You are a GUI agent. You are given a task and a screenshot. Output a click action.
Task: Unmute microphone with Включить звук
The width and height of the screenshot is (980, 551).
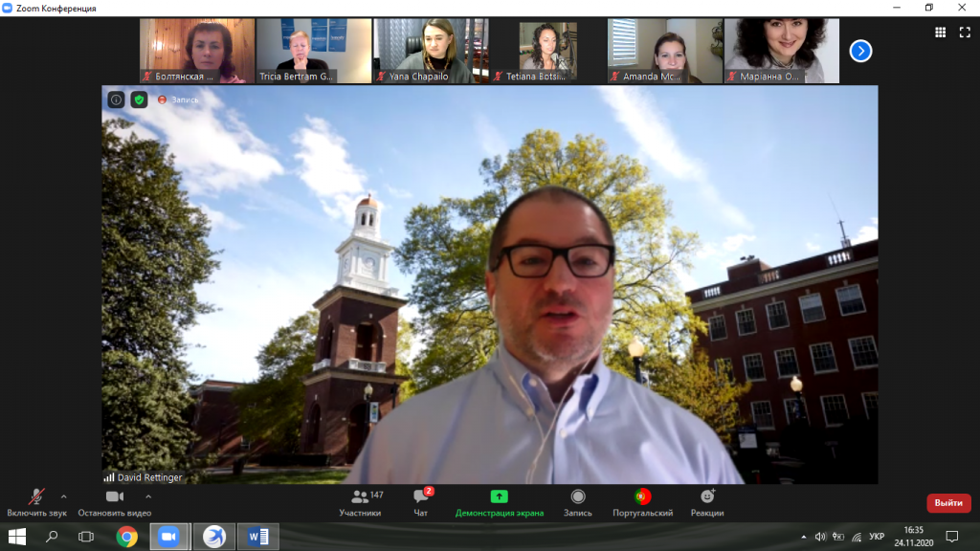pos(36,503)
